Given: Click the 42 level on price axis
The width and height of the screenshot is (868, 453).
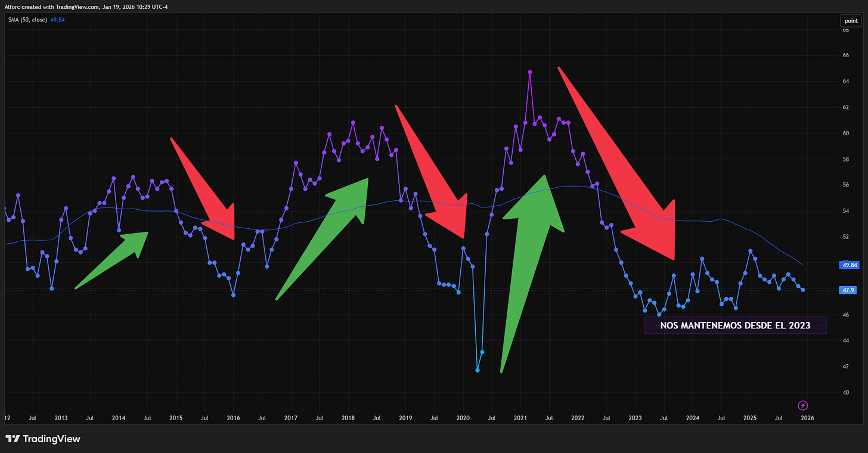Looking at the screenshot, I should [845, 367].
